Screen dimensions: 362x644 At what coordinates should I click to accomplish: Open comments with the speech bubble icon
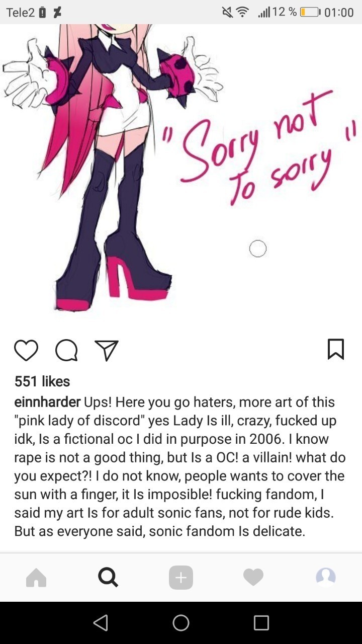66,351
